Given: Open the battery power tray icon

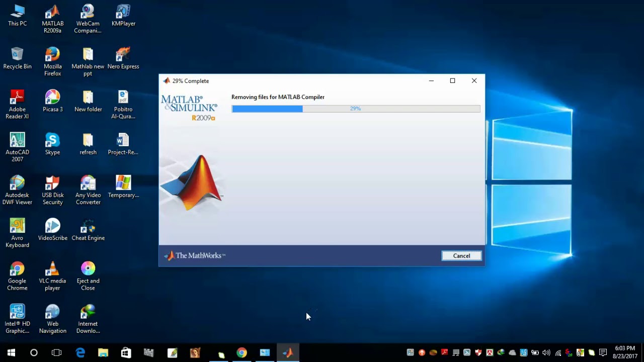Looking at the screenshot, I should (x=535, y=353).
